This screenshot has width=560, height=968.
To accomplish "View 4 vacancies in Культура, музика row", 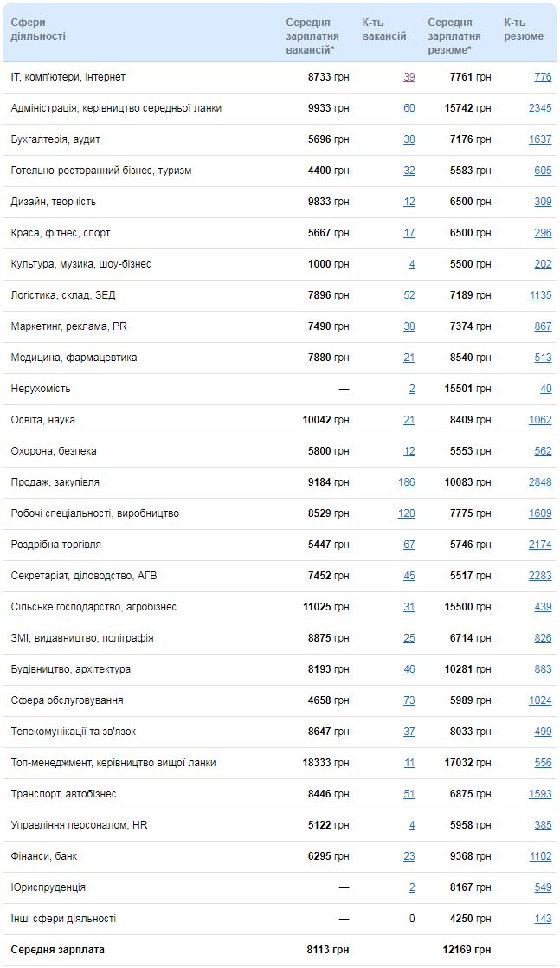I will pos(412,264).
